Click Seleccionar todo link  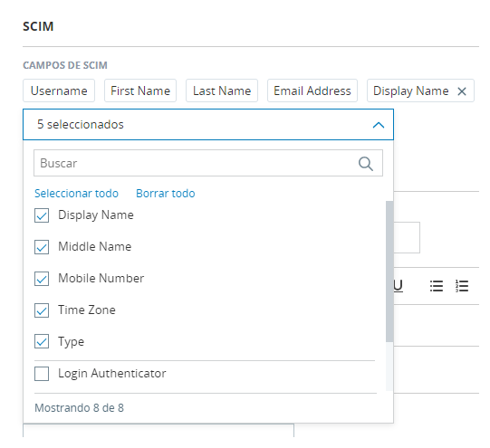[76, 194]
